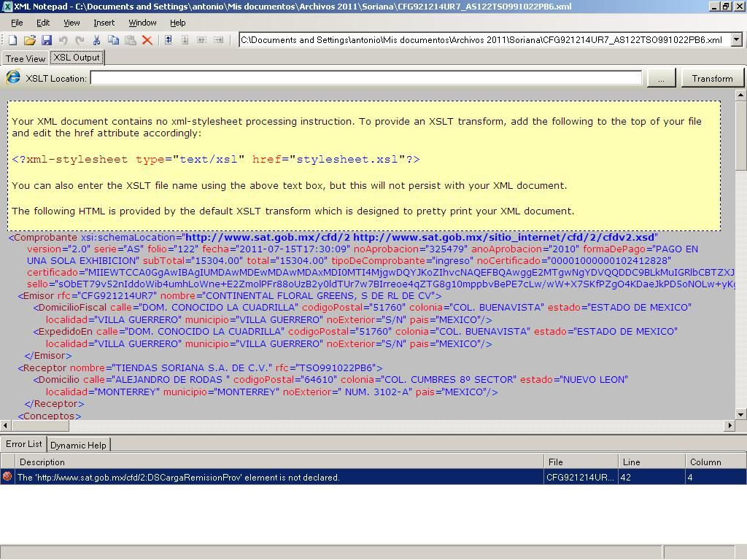Copy with the two-pages icon
The image size is (747, 560).
(113, 40)
